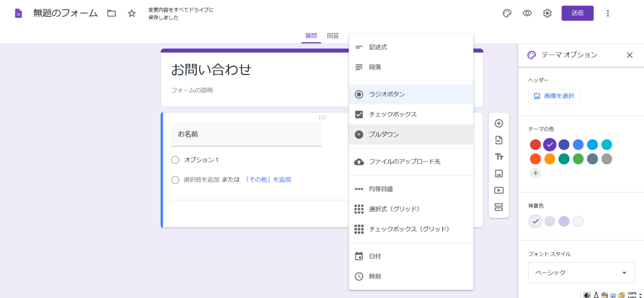This screenshot has height=298, width=644.
Task: Choose 選択式（グリッド） question type
Action: pos(411,209)
